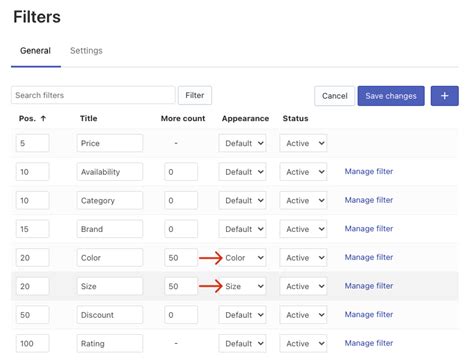
Task: Click Save changes button
Action: click(x=391, y=96)
